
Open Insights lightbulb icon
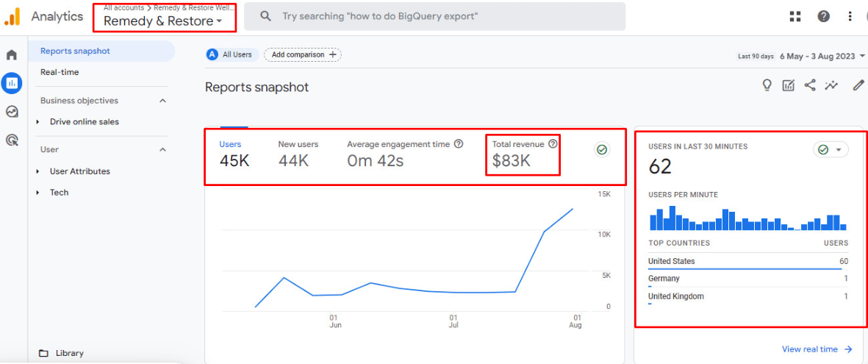pyautogui.click(x=767, y=85)
